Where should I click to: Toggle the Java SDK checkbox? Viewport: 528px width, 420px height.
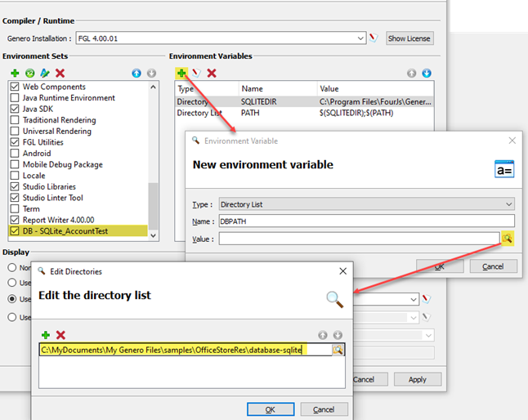pyautogui.click(x=15, y=109)
